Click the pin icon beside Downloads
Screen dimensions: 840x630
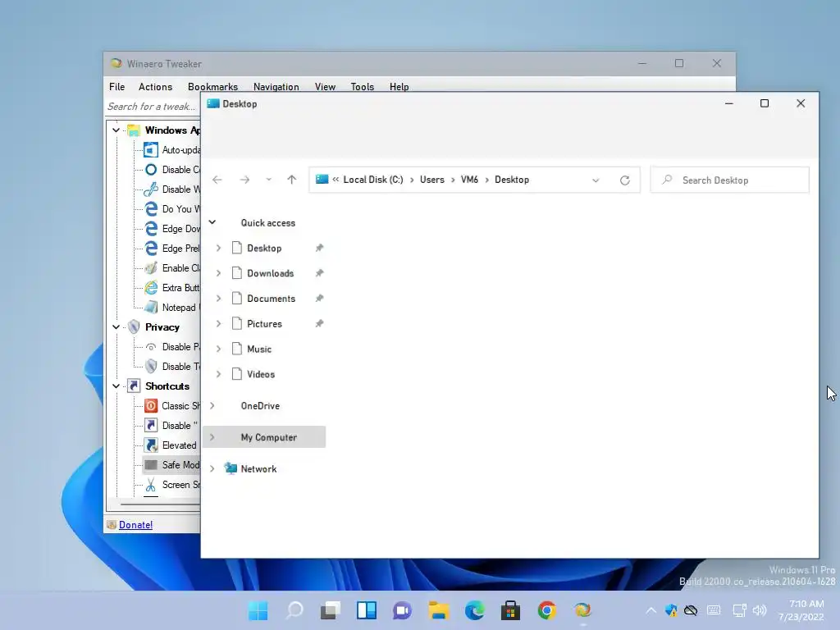[319, 273]
